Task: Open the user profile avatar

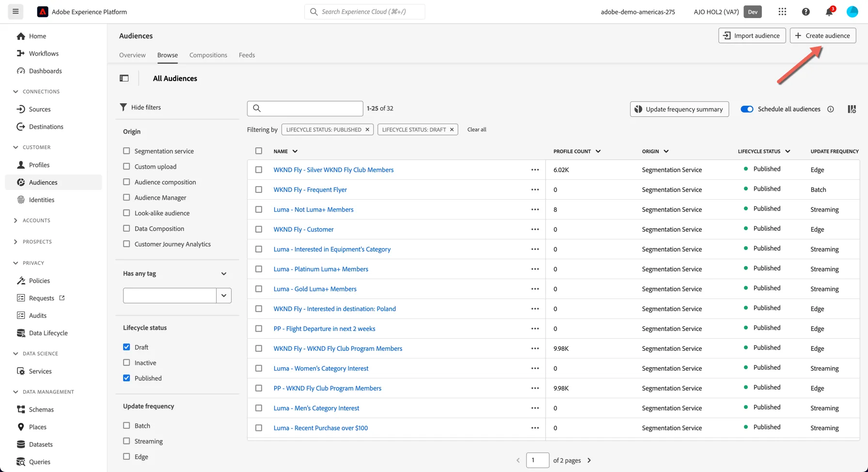Action: click(x=852, y=12)
